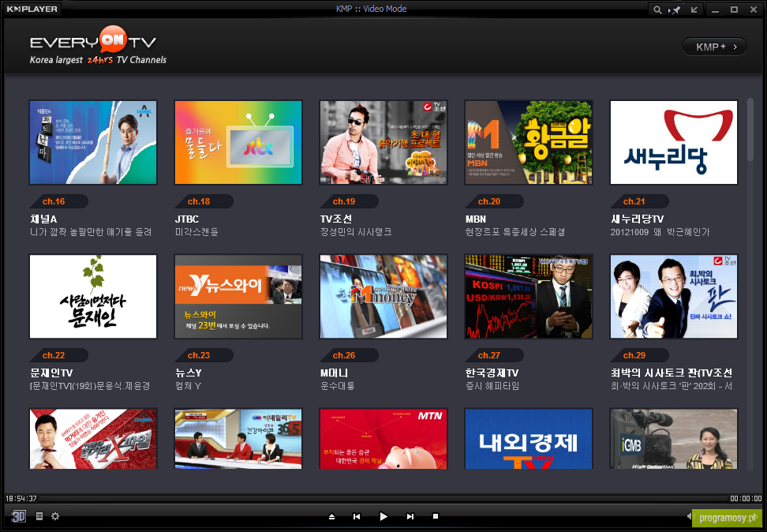The image size is (767, 532).
Task: Mute audio via the speaker icon
Action: click(690, 516)
